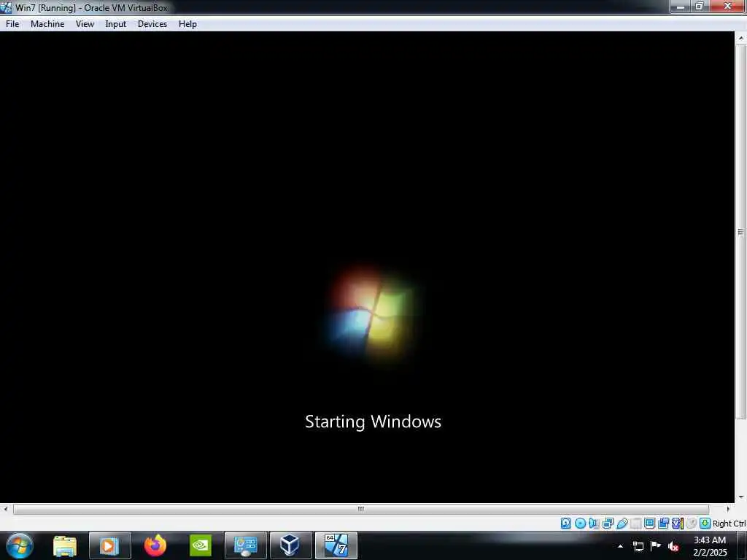Image resolution: width=747 pixels, height=560 pixels.
Task: Click the CPU virtualization status icon
Action: (x=678, y=524)
